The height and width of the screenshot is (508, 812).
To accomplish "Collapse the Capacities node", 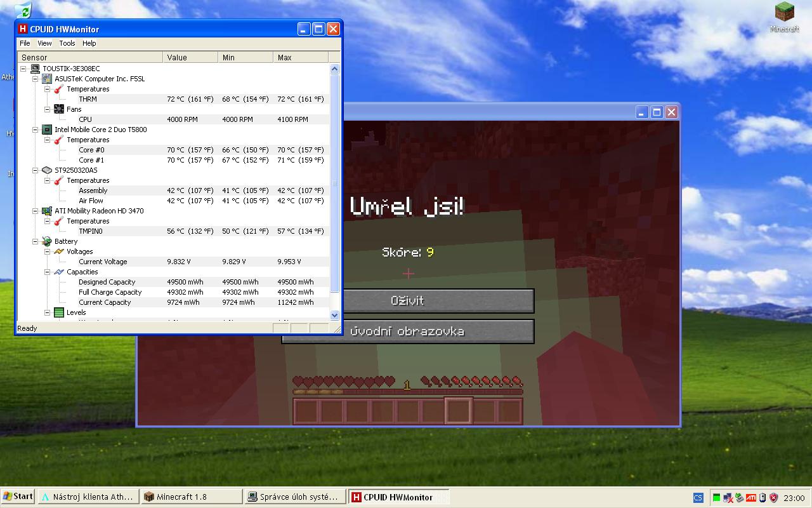I will coord(48,272).
